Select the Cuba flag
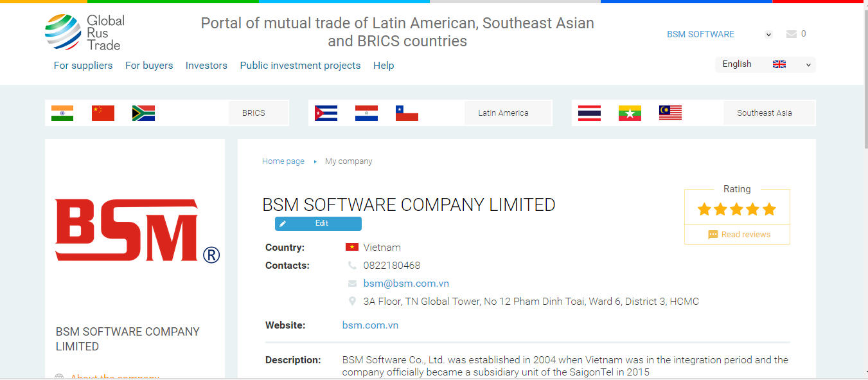The height and width of the screenshot is (380, 868). point(326,113)
